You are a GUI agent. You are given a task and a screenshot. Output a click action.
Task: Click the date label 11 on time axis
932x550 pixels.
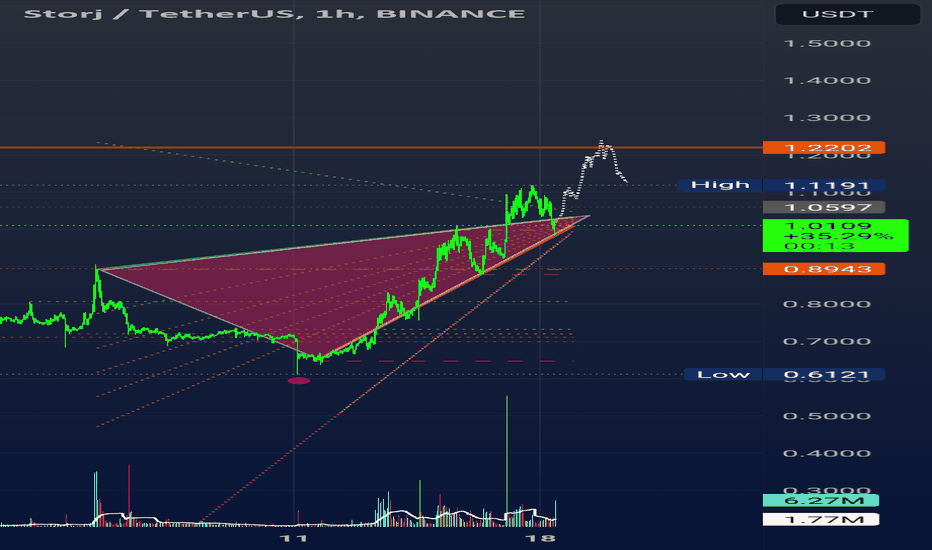coord(294,538)
